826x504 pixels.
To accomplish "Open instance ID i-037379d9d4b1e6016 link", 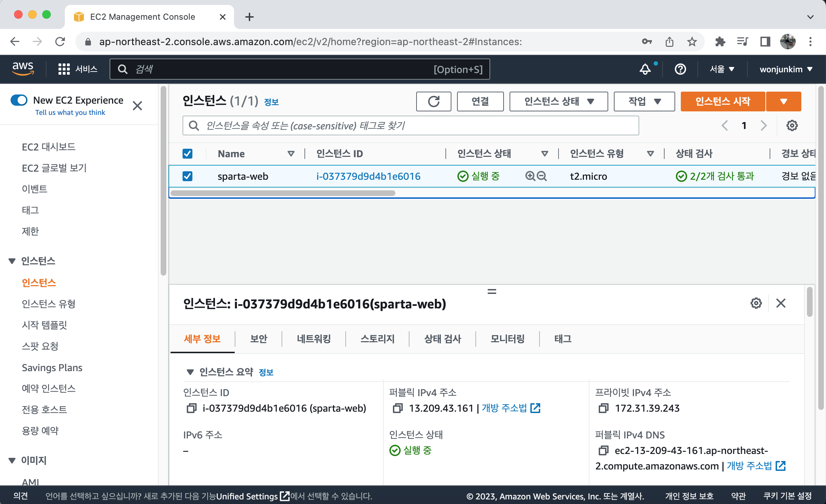I will (x=368, y=176).
